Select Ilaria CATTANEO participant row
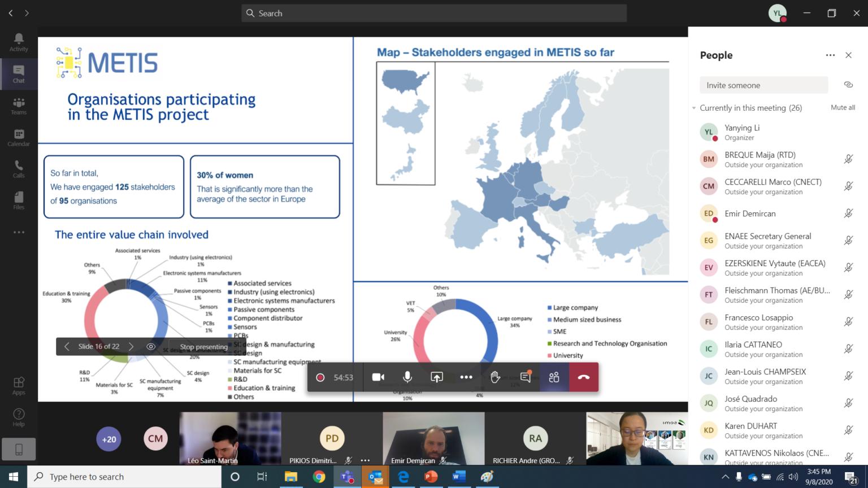The height and width of the screenshot is (488, 868). click(778, 349)
